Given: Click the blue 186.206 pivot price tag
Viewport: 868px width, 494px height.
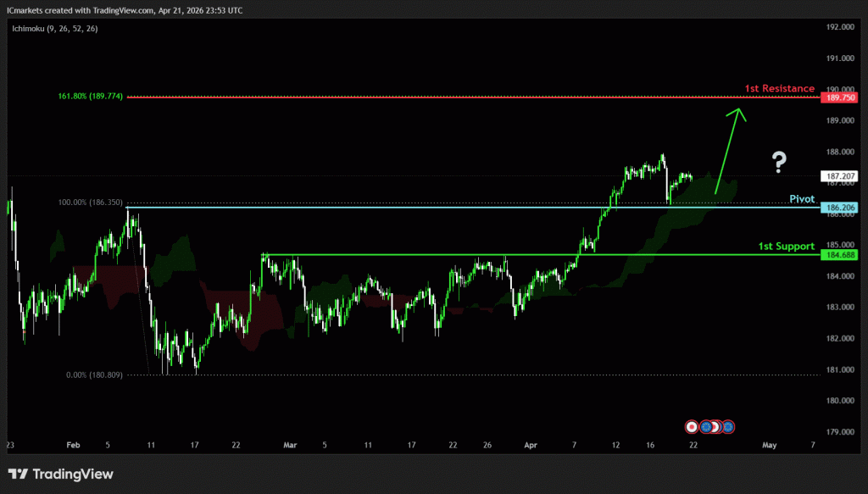Looking at the screenshot, I should pos(838,208).
